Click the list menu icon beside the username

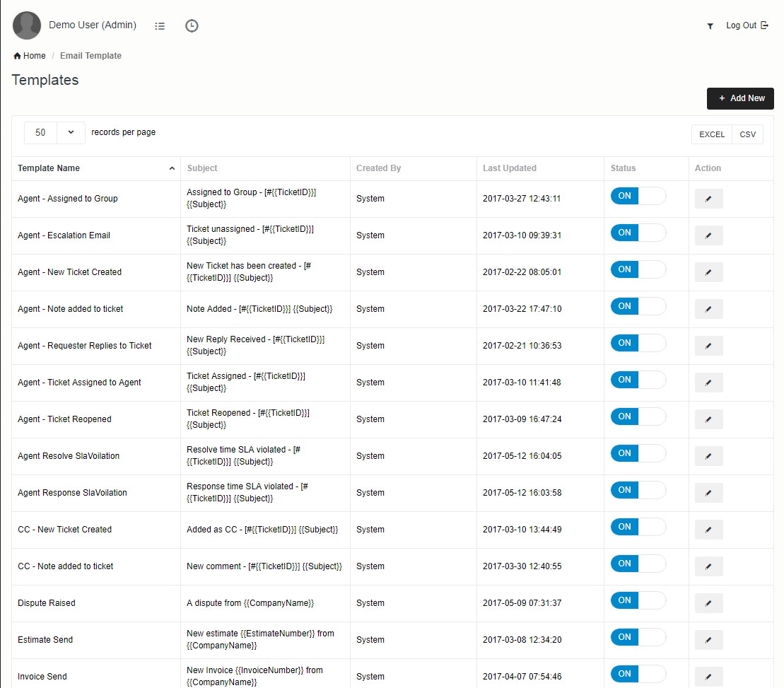click(160, 25)
